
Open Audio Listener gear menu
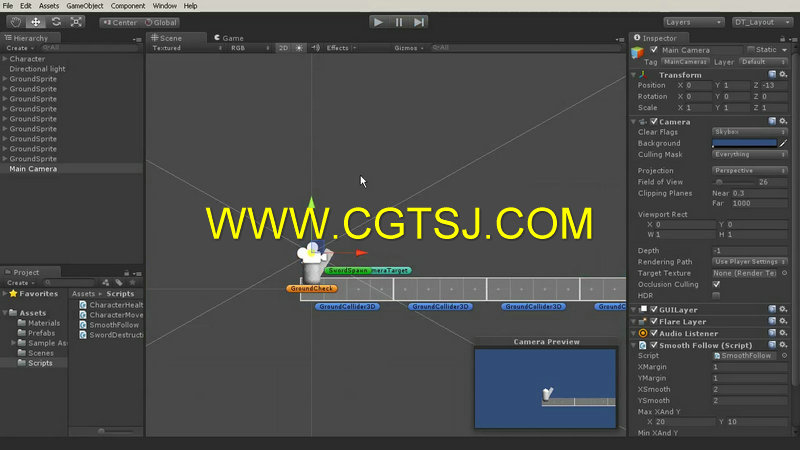coord(784,333)
